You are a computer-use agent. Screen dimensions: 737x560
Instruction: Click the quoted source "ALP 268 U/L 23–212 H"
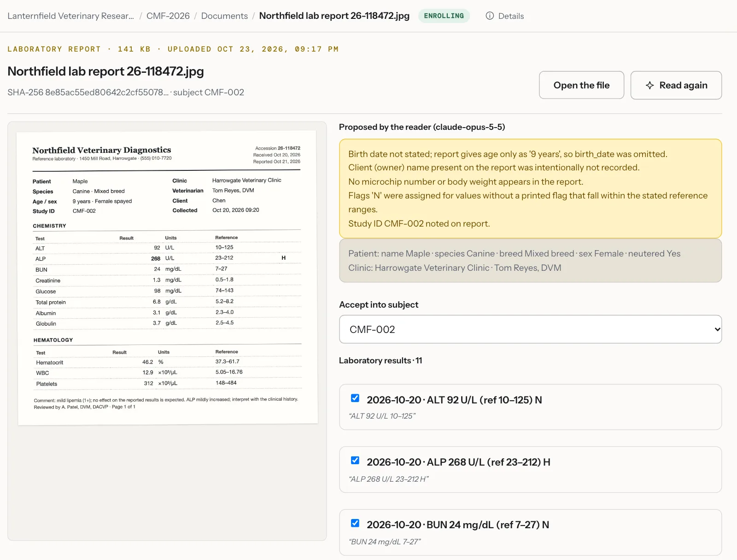389,479
